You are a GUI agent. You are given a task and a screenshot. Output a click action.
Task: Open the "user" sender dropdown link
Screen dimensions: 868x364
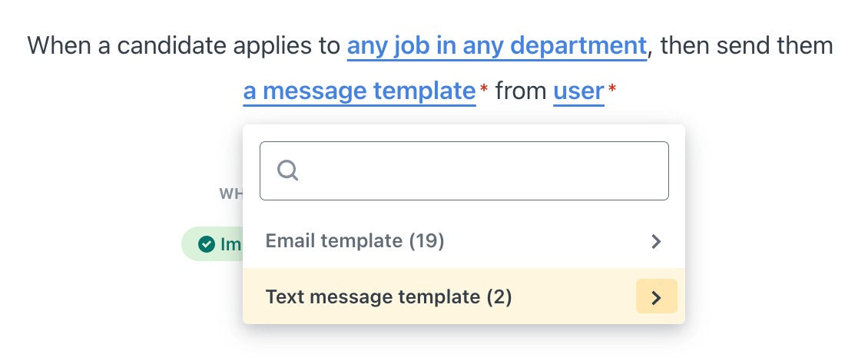(578, 91)
